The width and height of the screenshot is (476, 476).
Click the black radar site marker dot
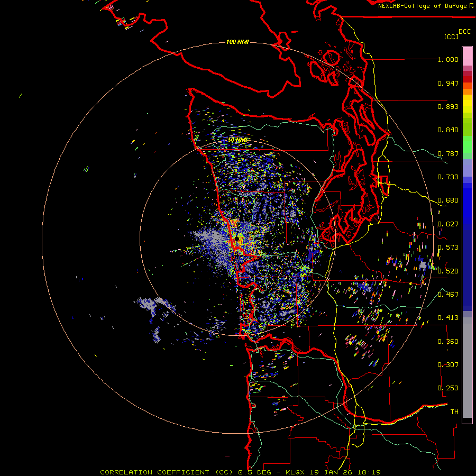click(237, 239)
